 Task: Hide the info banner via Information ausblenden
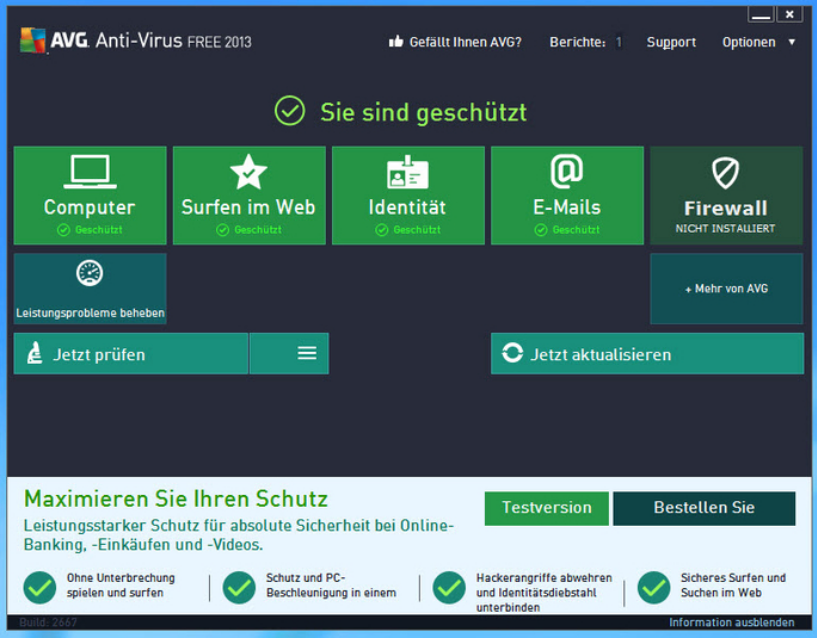pyautogui.click(x=731, y=622)
